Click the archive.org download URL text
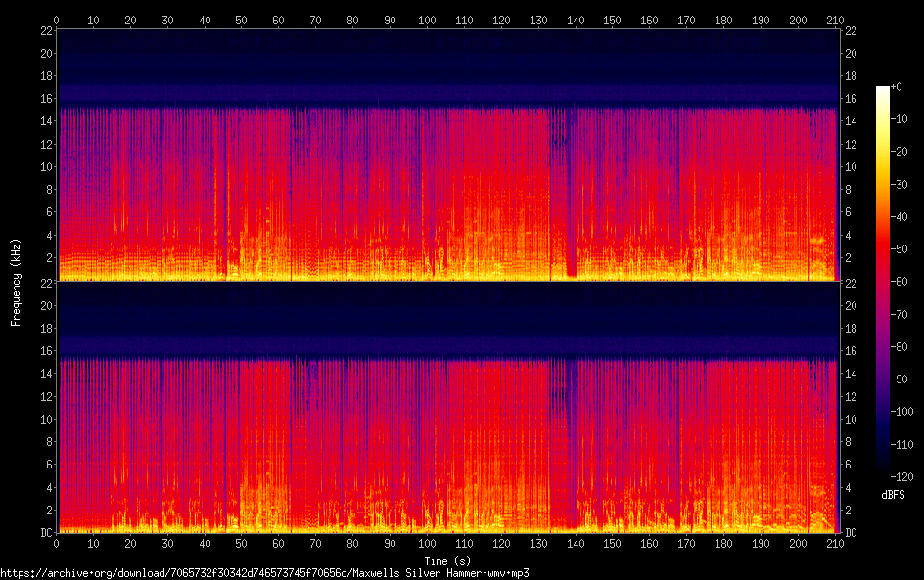Screen dimensions: 924x580 264,573
